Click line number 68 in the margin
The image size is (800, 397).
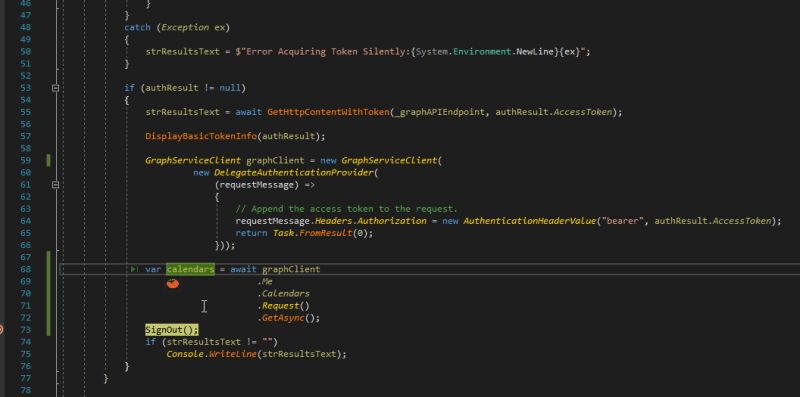tap(25, 269)
